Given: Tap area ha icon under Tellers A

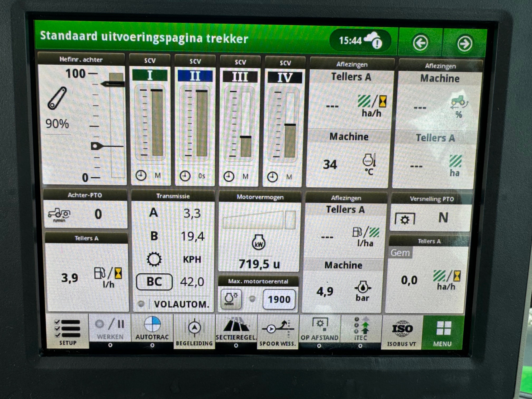Looking at the screenshot, I should pos(455,165).
